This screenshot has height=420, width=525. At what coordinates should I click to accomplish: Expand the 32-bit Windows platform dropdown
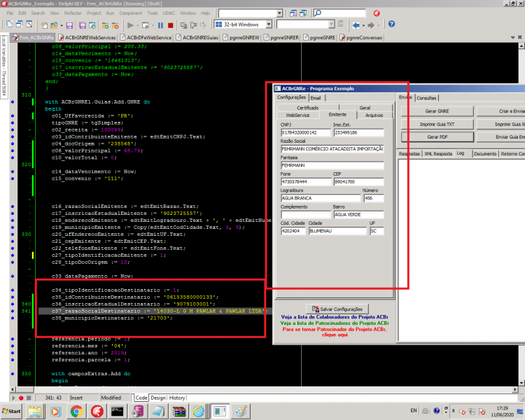tap(269, 24)
